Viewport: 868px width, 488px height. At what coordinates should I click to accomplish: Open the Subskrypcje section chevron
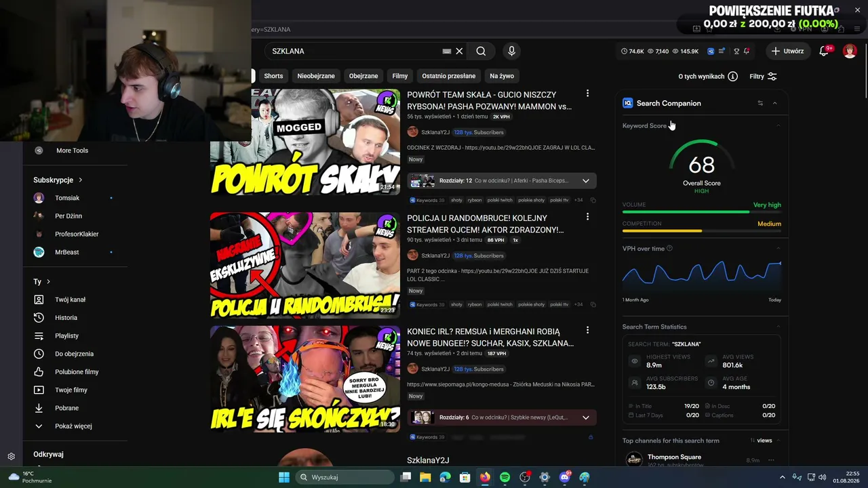(x=80, y=180)
